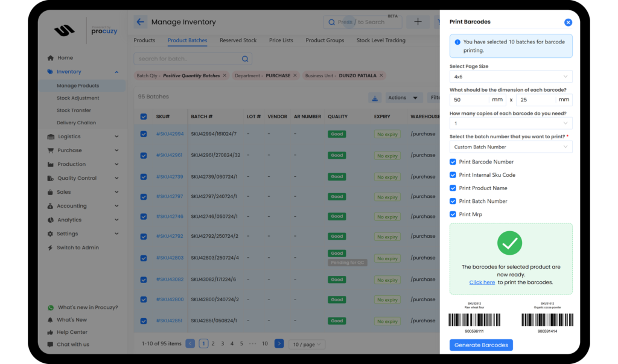Open the Select Page Size dropdown showing 4x6
This screenshot has width=618, height=364.
(511, 76)
